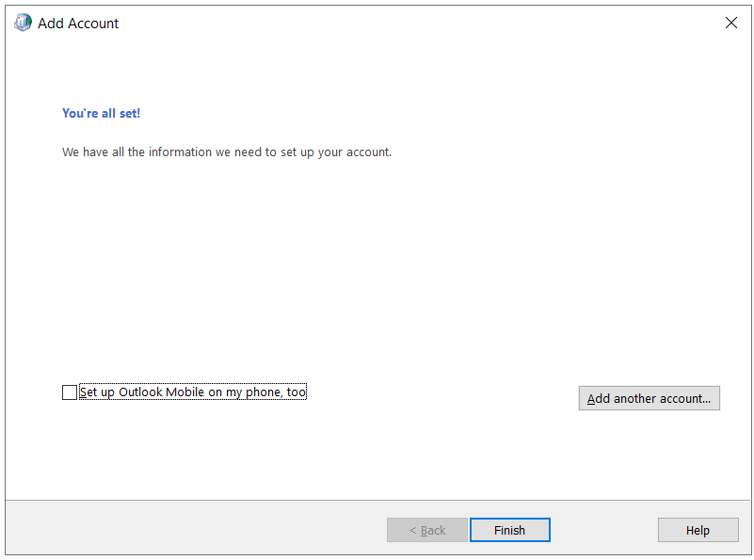The width and height of the screenshot is (754, 560).
Task: Click the 'Set up Outlook Mobile on my phone, too' label
Action: pos(193,392)
